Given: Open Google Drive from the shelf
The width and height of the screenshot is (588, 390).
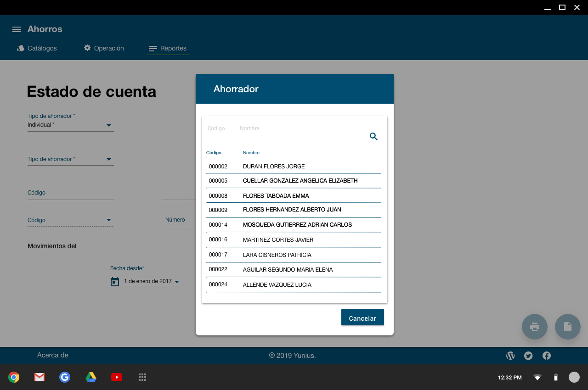Looking at the screenshot, I should [x=91, y=377].
